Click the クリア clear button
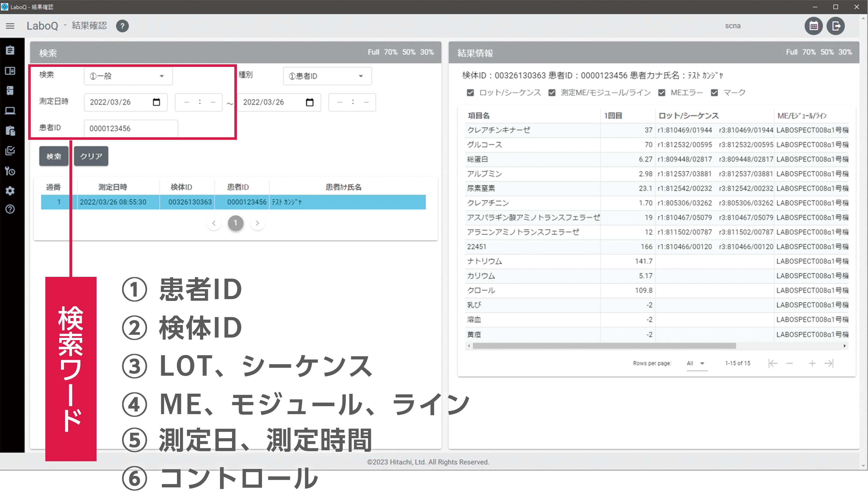The width and height of the screenshot is (868, 503). click(91, 156)
